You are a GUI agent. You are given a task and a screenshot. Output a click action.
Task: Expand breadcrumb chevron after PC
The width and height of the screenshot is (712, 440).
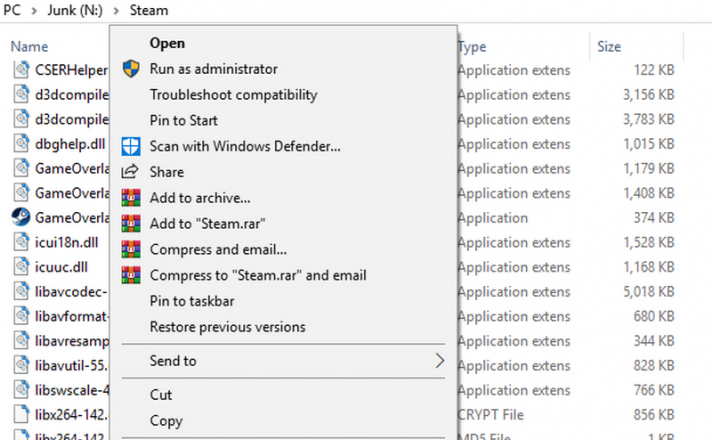(x=34, y=10)
